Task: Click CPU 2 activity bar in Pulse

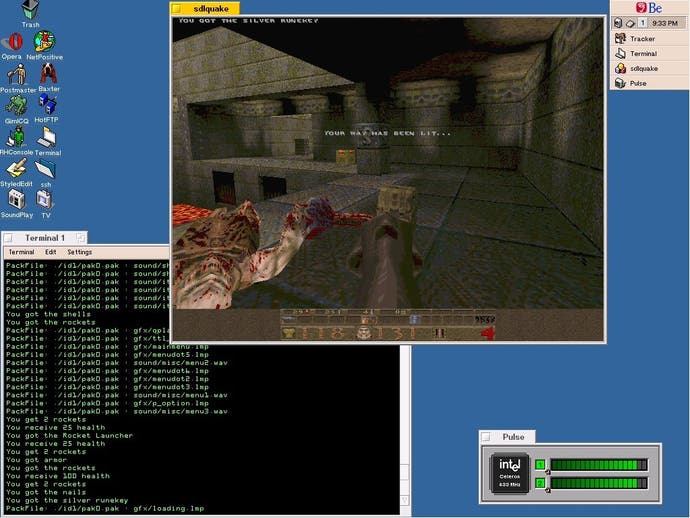Action: click(599, 483)
